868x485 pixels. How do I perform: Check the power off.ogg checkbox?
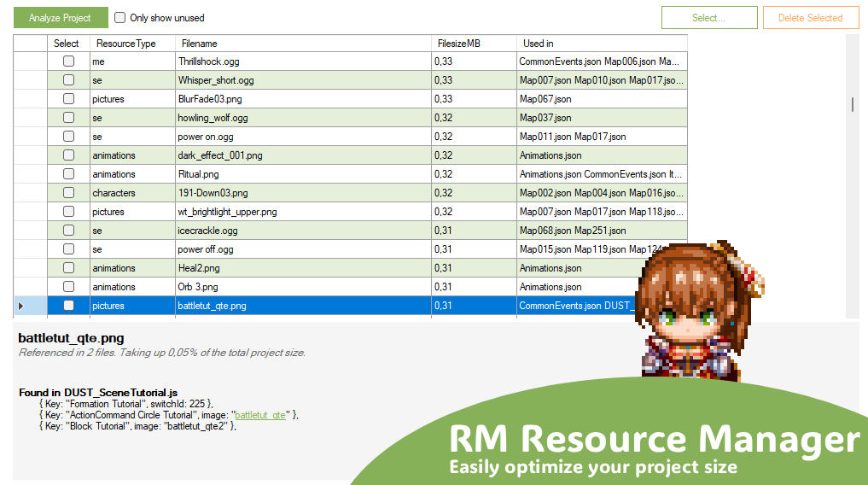tap(68, 249)
